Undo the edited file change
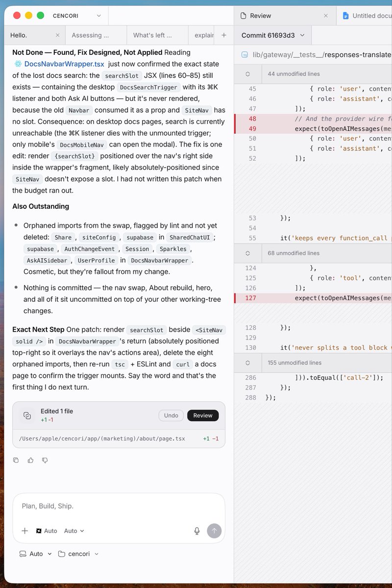392x588 pixels. click(171, 416)
